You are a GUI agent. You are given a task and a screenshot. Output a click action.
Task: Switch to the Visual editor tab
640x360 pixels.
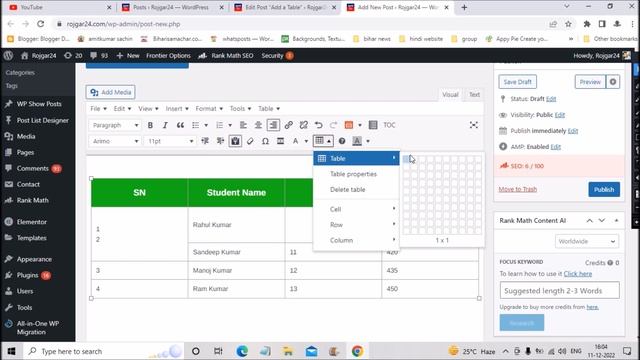(450, 94)
